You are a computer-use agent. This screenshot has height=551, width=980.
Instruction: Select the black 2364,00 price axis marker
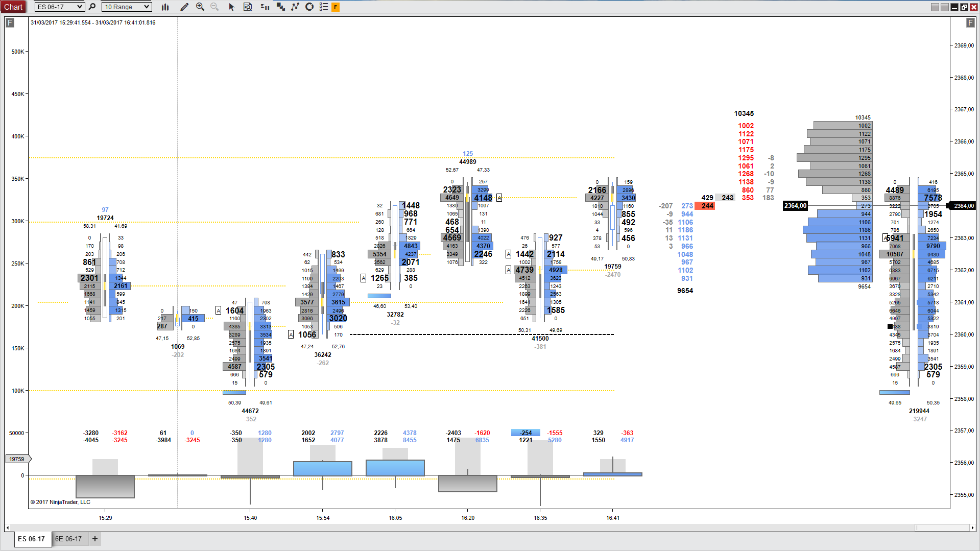(962, 206)
